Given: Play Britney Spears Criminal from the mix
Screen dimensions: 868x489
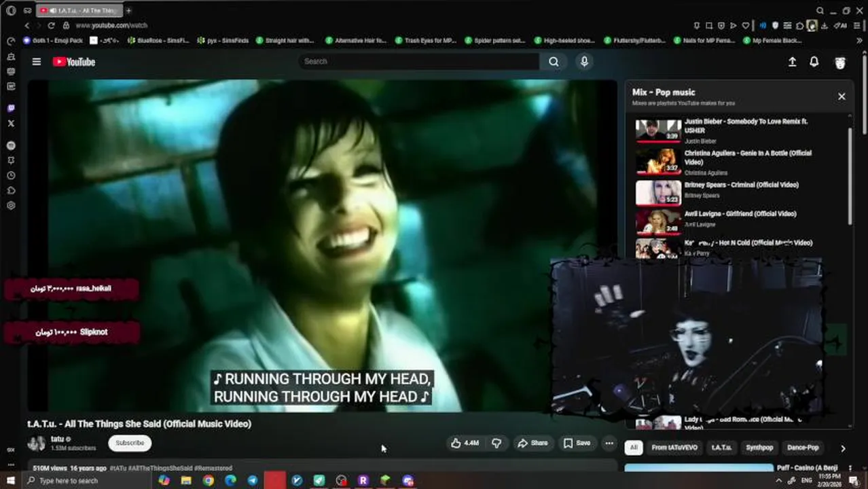Looking at the screenshot, I should (x=740, y=192).
